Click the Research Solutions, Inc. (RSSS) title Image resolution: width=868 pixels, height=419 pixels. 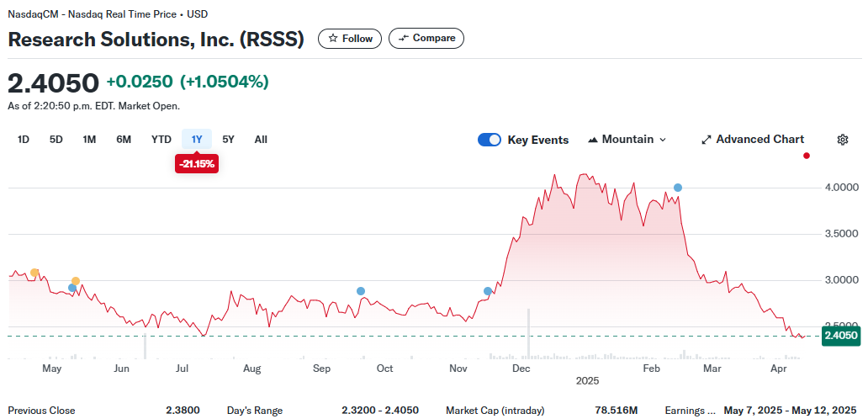coord(156,39)
